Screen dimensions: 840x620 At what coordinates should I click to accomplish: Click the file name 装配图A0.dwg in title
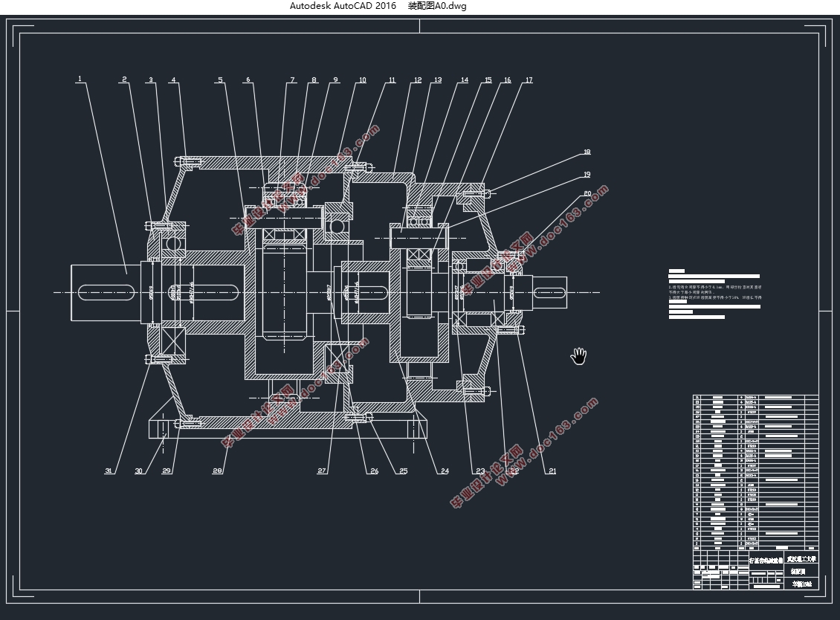[x=436, y=6]
